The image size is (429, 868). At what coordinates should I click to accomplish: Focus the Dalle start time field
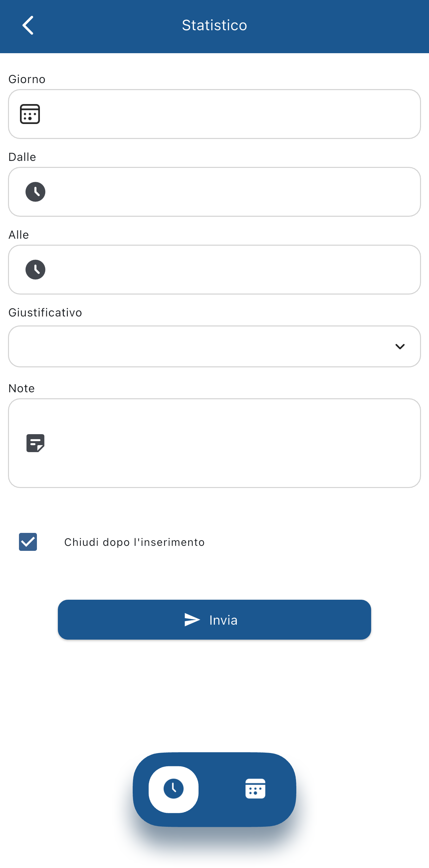(229, 192)
